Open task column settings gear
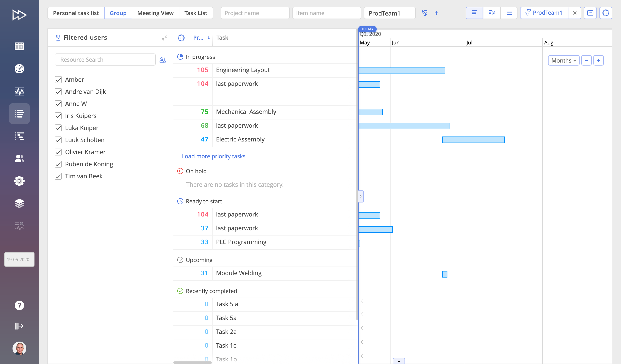This screenshot has height=364, width=621. (181, 38)
